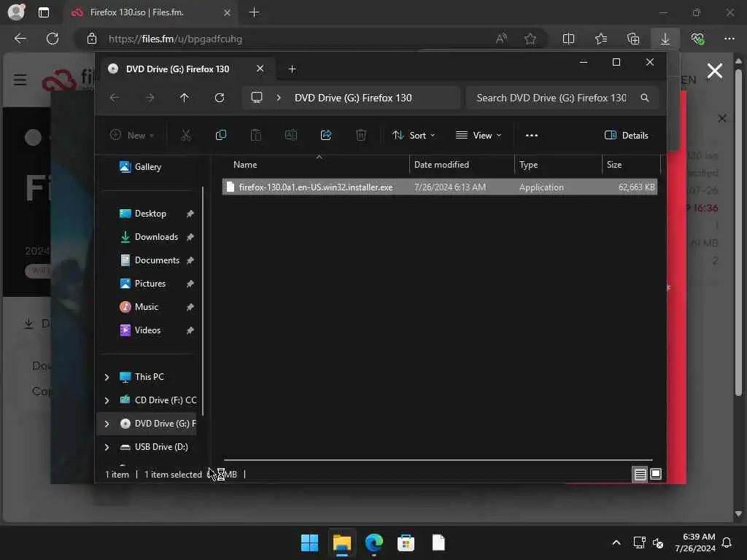Navigate back in File Explorer
The image size is (747, 560).
click(x=115, y=98)
